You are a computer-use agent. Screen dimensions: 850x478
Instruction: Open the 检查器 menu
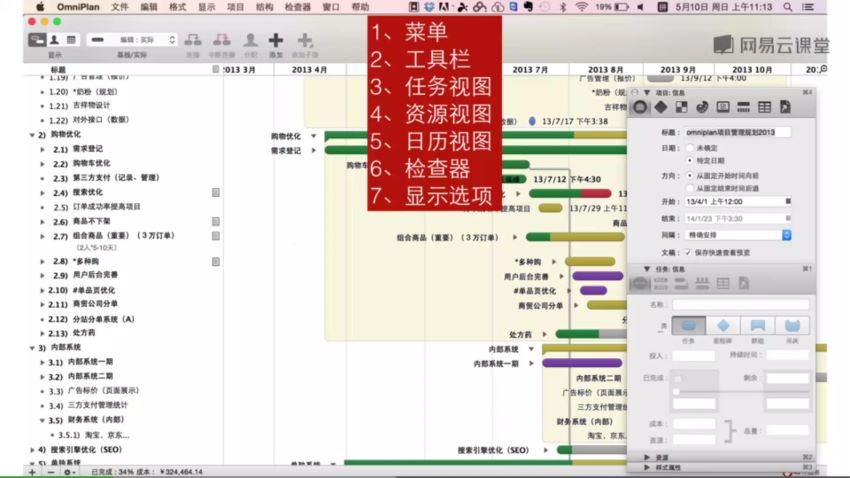[298, 7]
